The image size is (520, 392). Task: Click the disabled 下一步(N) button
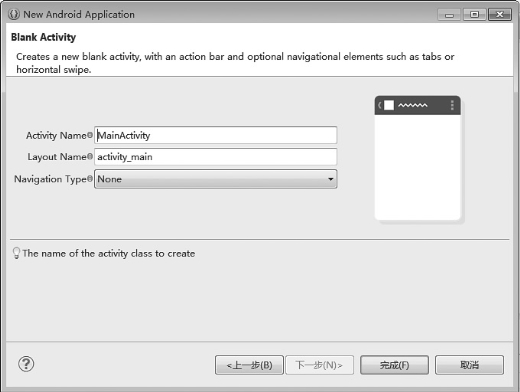pyautogui.click(x=319, y=365)
